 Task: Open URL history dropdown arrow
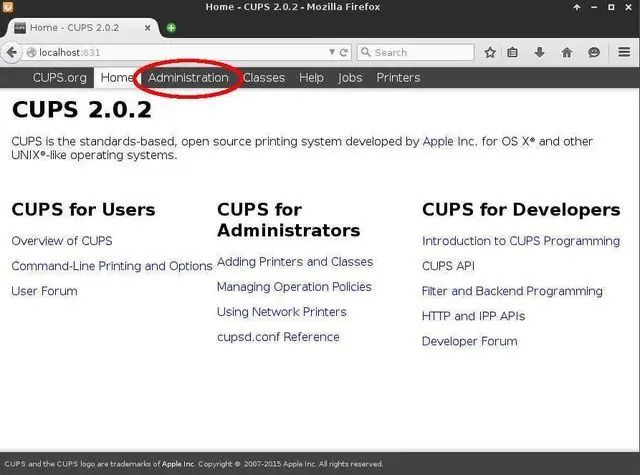coord(332,52)
